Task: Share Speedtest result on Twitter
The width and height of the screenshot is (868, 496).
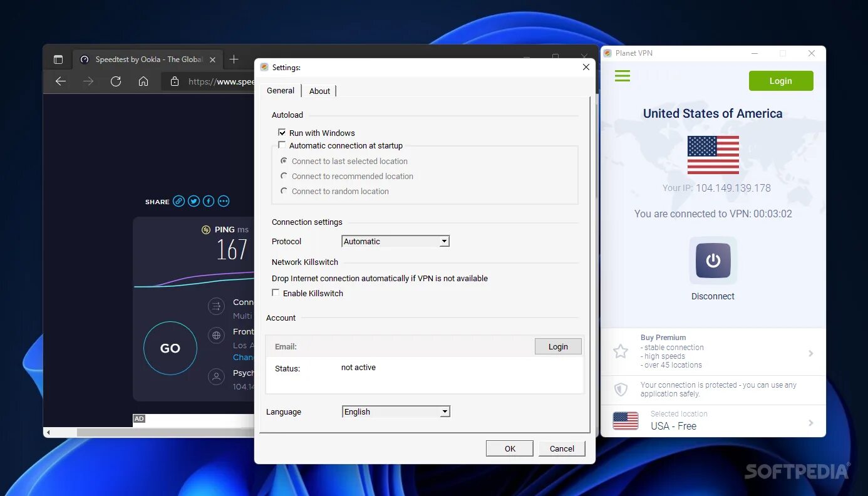Action: pyautogui.click(x=194, y=201)
